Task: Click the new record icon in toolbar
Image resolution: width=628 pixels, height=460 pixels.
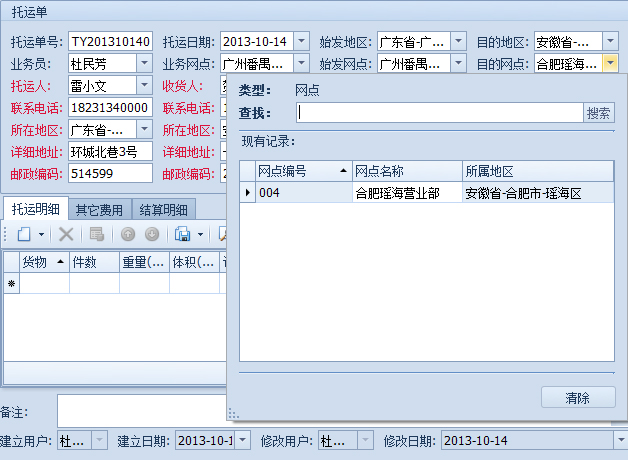Action: pyautogui.click(x=23, y=234)
